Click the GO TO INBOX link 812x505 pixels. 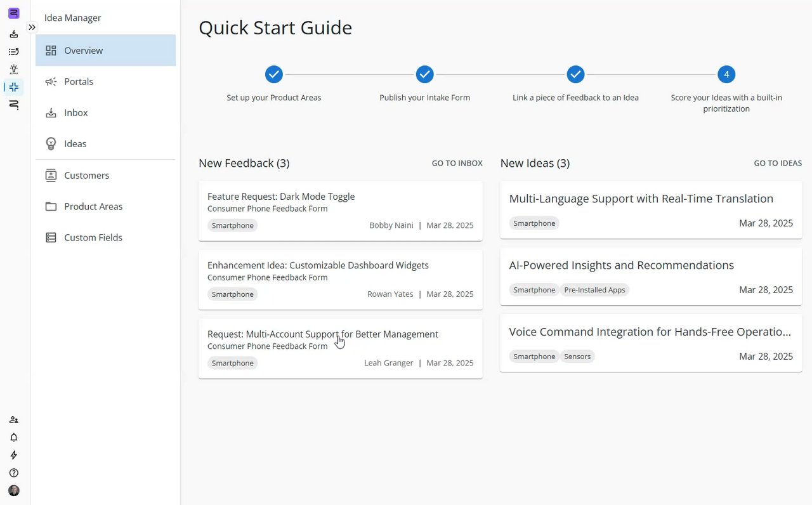(457, 164)
